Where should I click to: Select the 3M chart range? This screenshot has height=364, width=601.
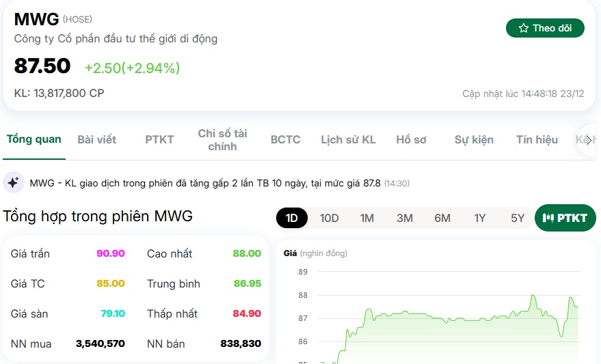[x=405, y=218]
